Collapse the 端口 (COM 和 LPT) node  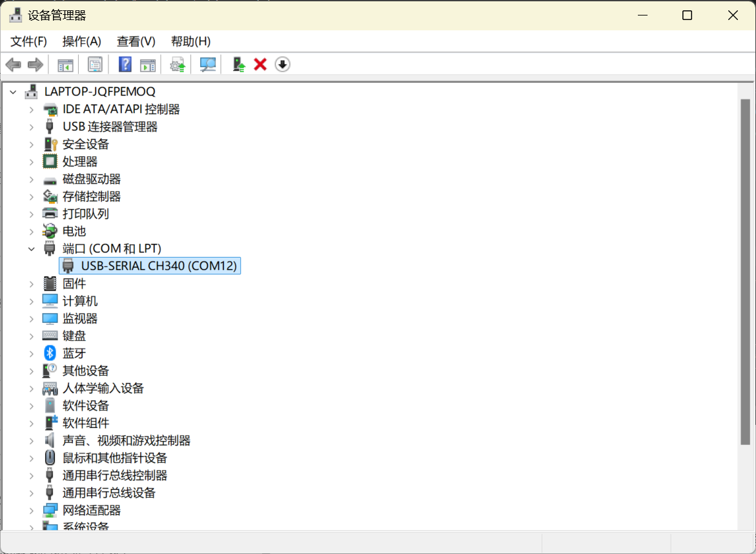[32, 249]
